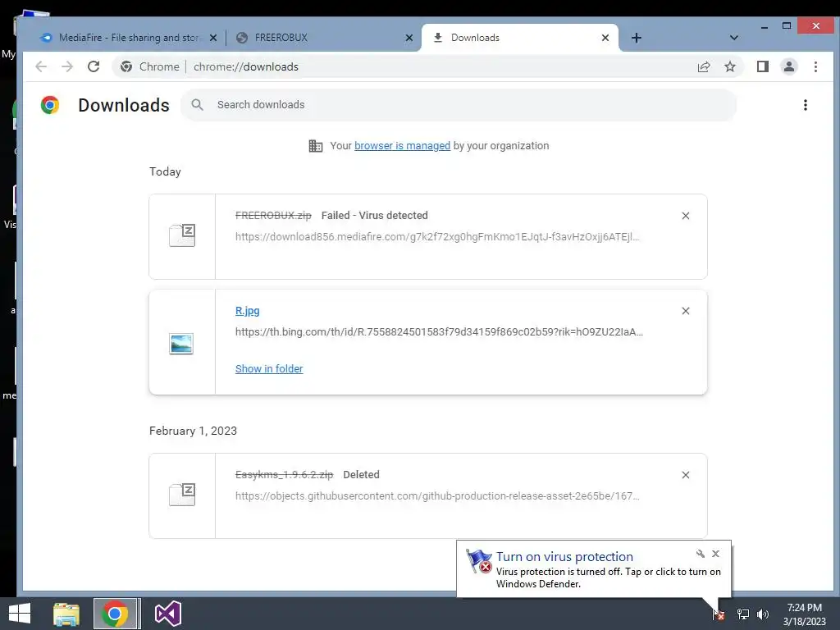This screenshot has width=840, height=630.
Task: Remove FREEROBUX.zip from the list
Action: [x=685, y=216]
